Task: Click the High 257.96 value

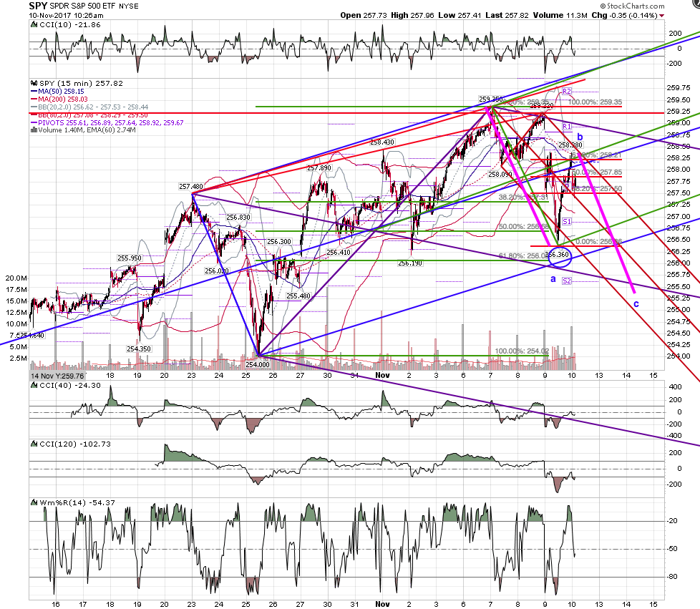Action: coord(412,15)
